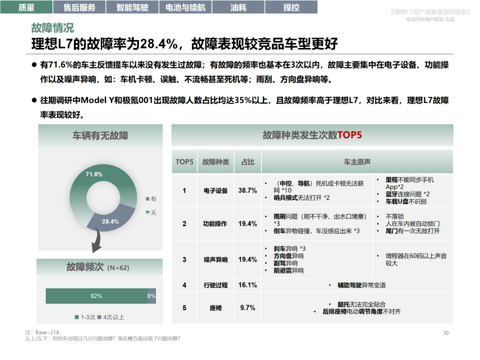
Task: Click the 车辆有无故障 panel header
Action: tap(100, 135)
